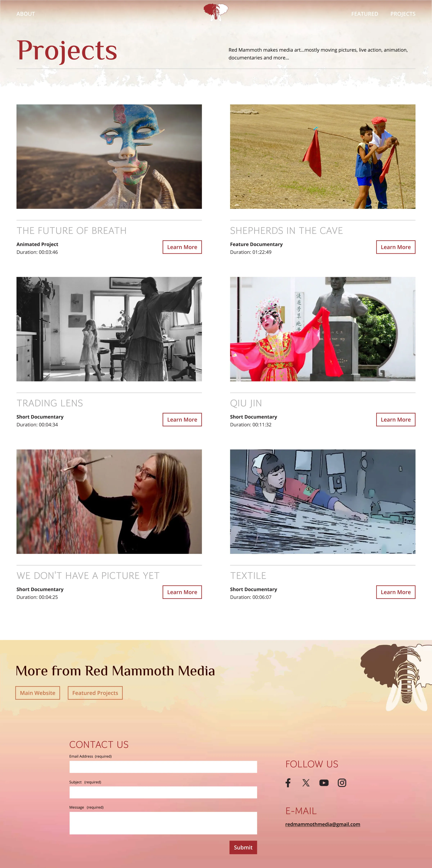432x868 pixels.
Task: Open the Featured Projects button
Action: point(95,693)
